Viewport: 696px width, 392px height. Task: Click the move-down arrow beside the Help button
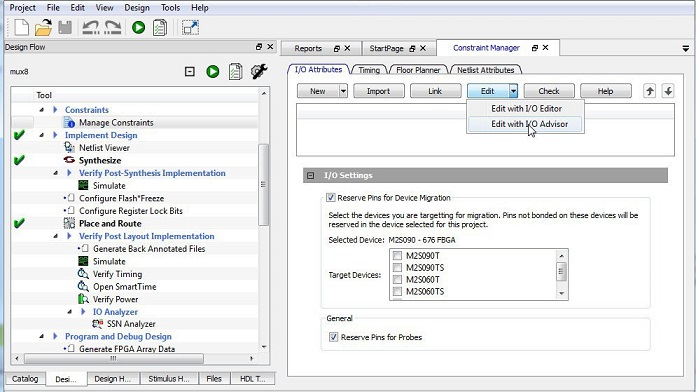tap(668, 91)
